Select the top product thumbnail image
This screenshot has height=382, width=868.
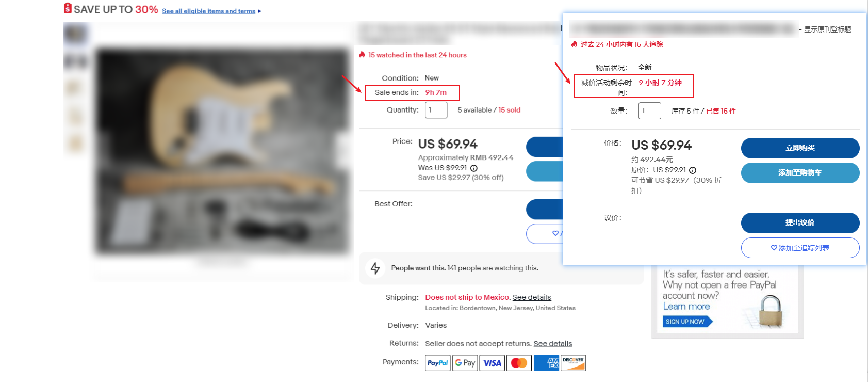[x=75, y=34]
